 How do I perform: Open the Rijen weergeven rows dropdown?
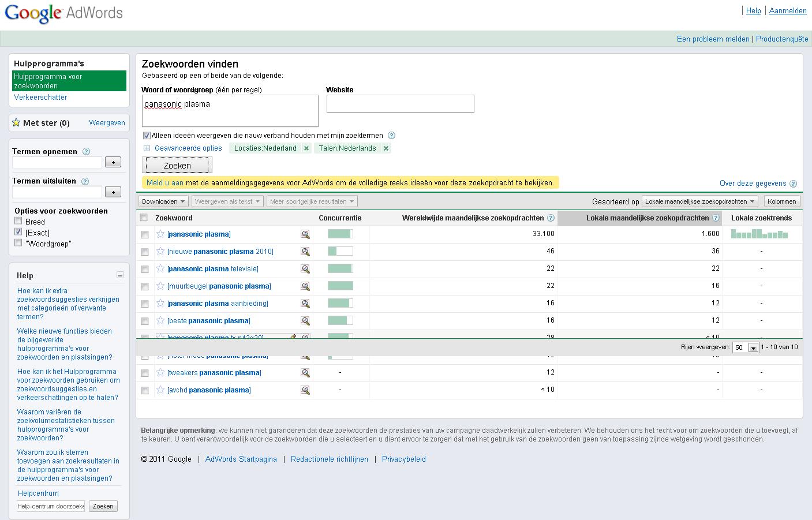coord(745,347)
